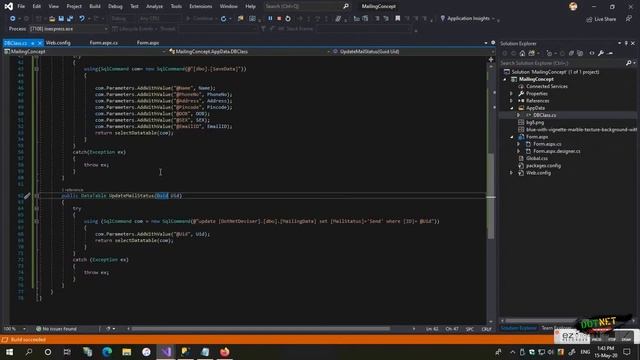Screen dimensions: 640x360
Task: Click the View Code icon in Solution Explorer
Action: click(592, 53)
